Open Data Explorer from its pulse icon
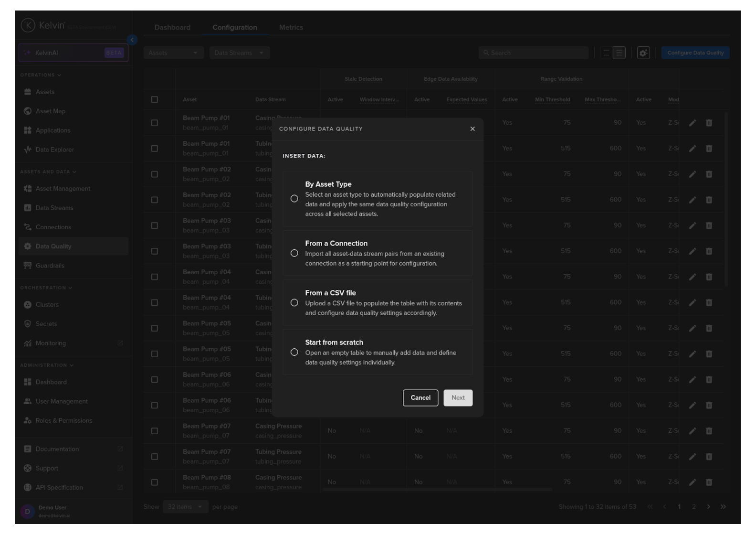The width and height of the screenshot is (756, 535). [x=28, y=150]
